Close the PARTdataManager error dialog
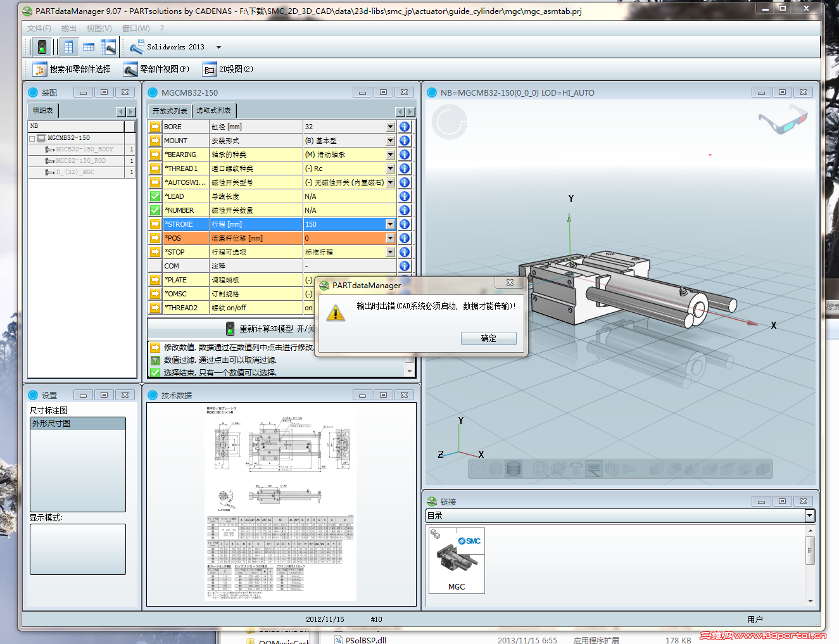 510,282
